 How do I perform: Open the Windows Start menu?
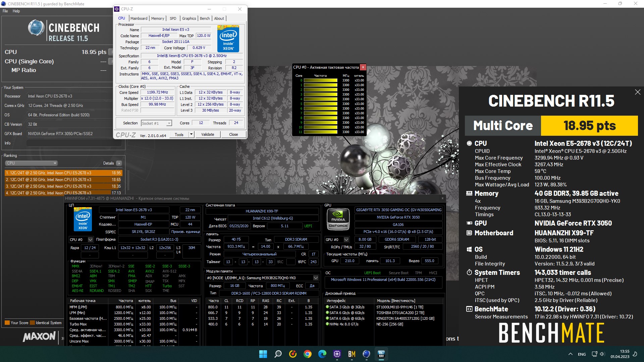(263, 354)
